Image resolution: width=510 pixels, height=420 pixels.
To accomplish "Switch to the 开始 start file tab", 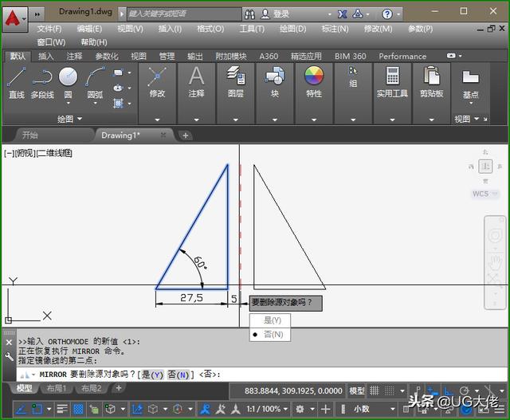I will 30,135.
